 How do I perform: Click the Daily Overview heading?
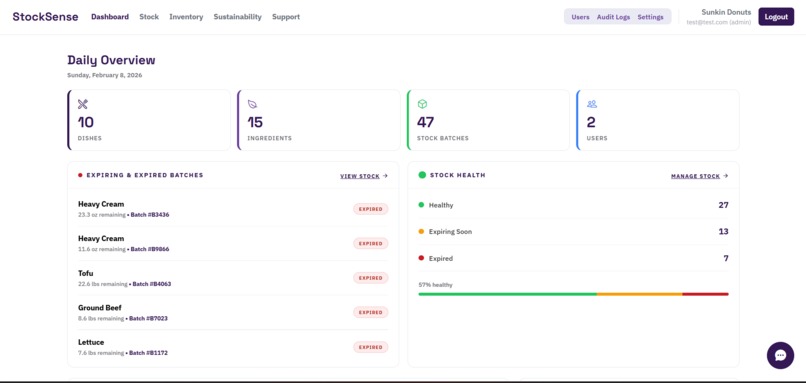[x=111, y=60]
